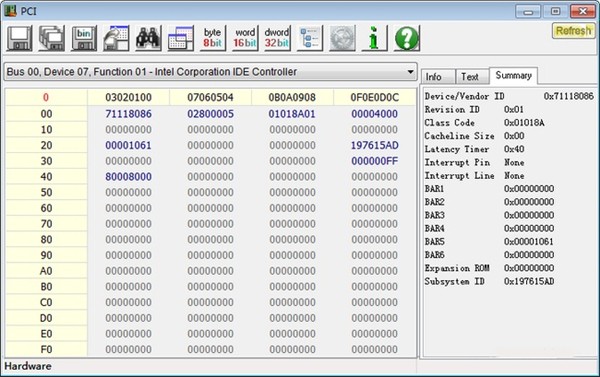
Task: Click the cascading windows icon
Action: tap(180, 38)
